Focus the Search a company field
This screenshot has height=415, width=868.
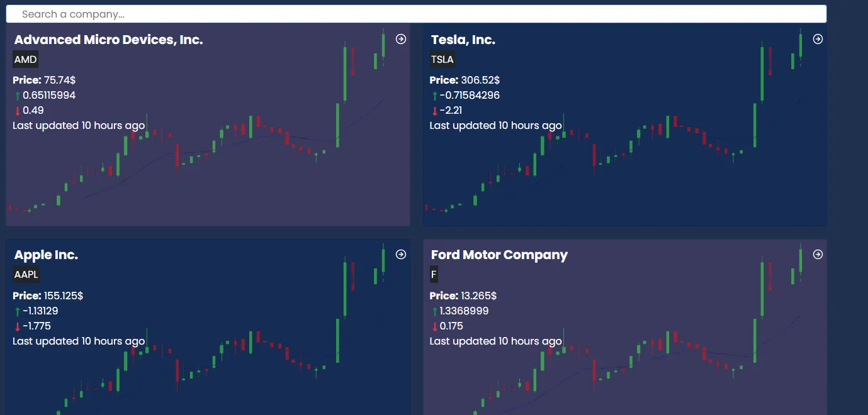416,14
